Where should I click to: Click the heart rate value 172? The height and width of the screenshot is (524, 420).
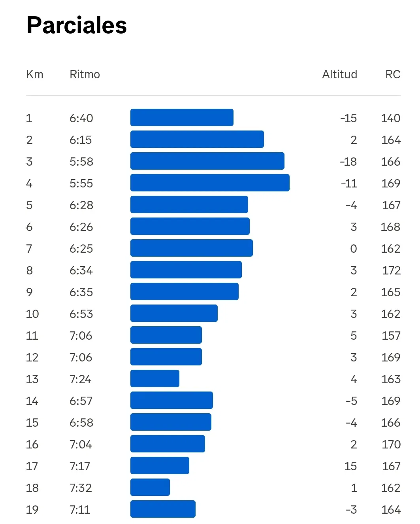click(391, 270)
